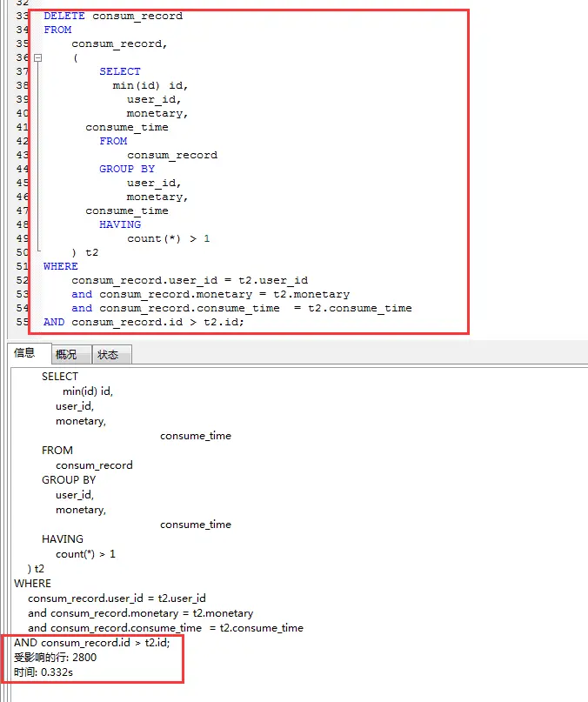Click HAVING keyword in the editor

(120, 224)
